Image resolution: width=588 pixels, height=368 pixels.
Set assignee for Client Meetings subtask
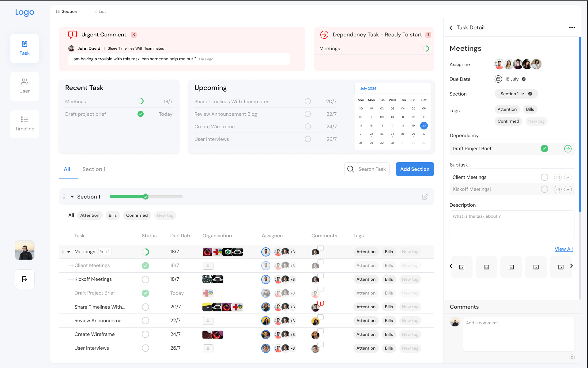tap(568, 177)
